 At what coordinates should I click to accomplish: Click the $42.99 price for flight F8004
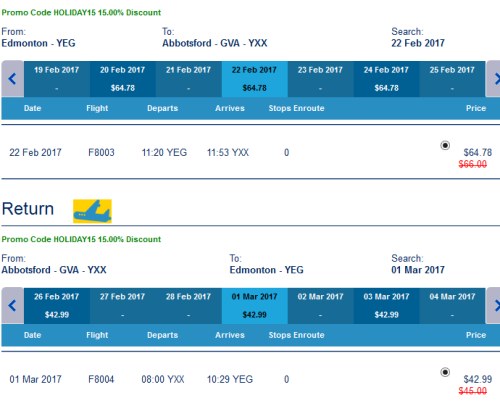point(478,379)
